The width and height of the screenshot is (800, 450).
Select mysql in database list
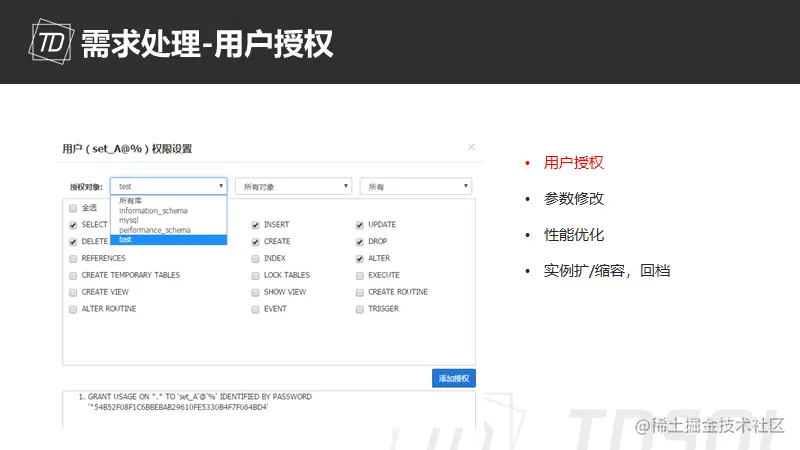click(168, 220)
